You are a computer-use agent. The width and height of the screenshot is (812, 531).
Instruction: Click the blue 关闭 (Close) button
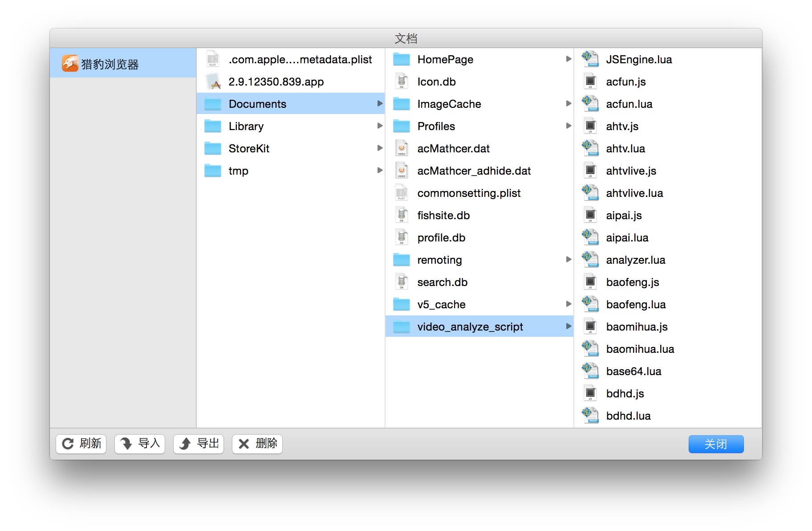pos(716,444)
